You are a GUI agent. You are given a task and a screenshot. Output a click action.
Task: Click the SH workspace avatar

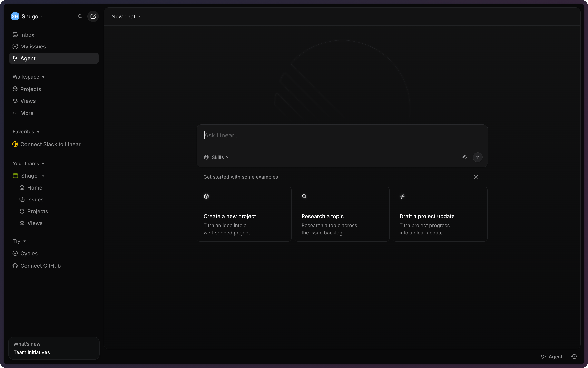click(x=15, y=16)
